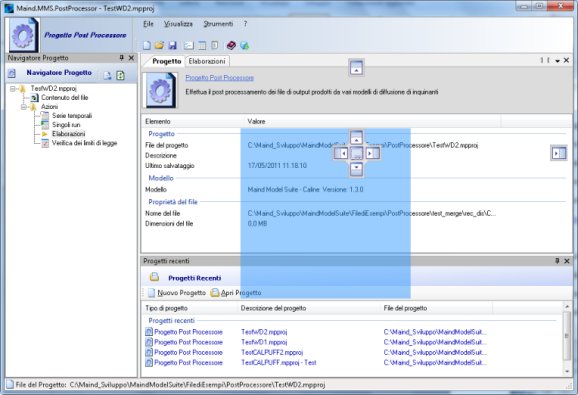
Task: Click the Descrizione del progetto column header
Action: (309, 308)
